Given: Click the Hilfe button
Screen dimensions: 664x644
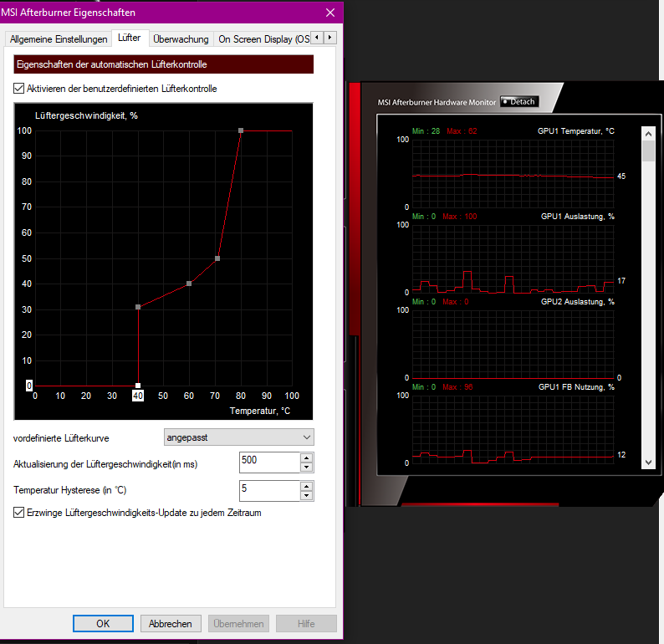Looking at the screenshot, I should (306, 623).
